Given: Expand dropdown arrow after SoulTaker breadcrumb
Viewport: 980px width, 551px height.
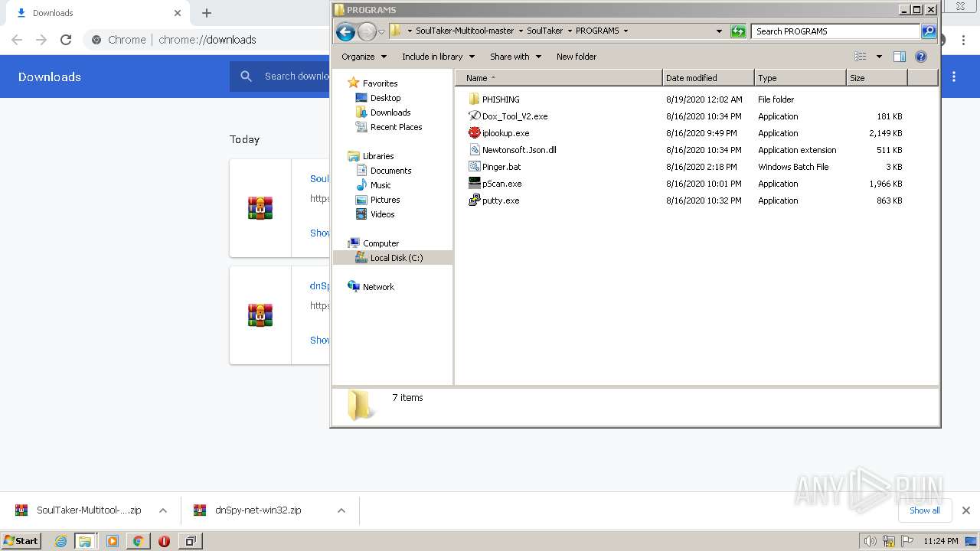Looking at the screenshot, I should 570,31.
